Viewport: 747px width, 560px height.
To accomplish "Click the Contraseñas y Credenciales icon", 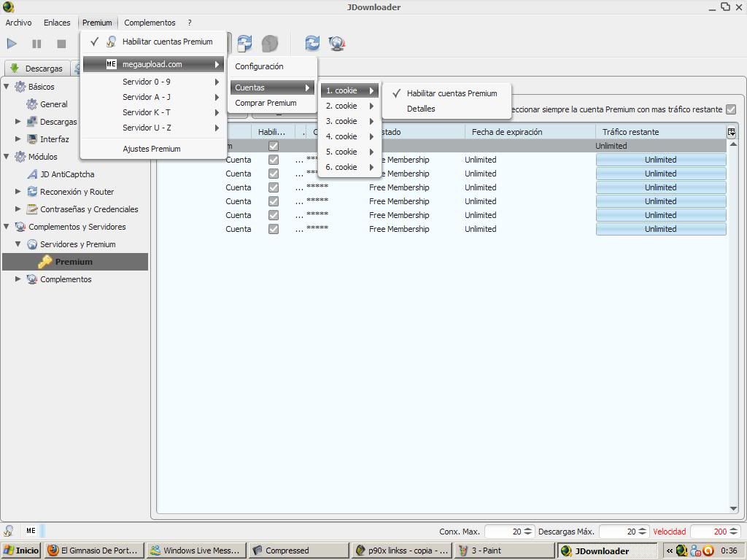I will point(32,209).
